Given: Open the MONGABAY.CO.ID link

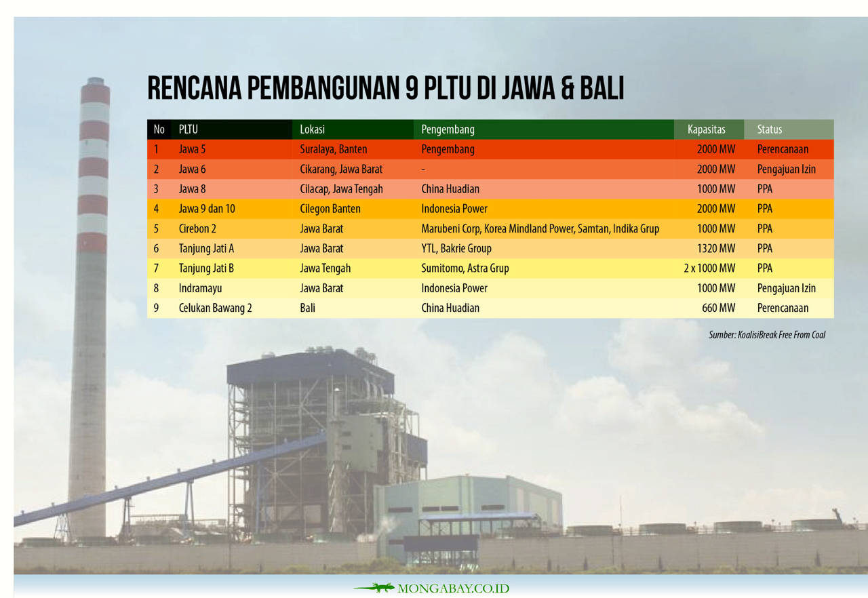Looking at the screenshot, I should 454,589.
